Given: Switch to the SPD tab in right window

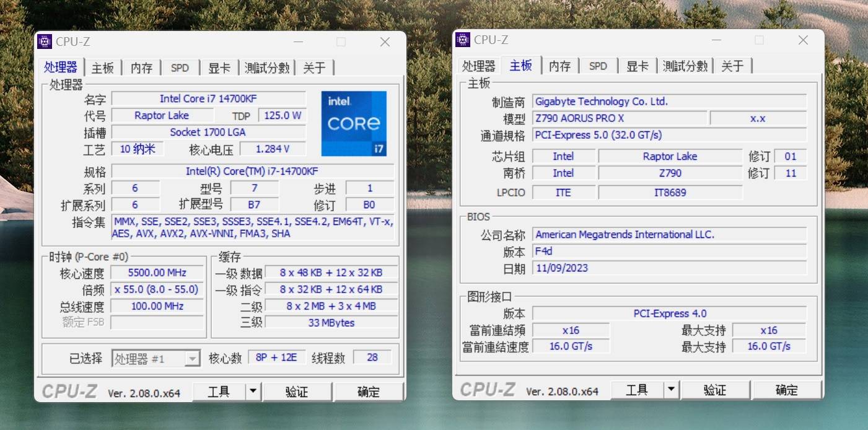Looking at the screenshot, I should click(x=598, y=65).
